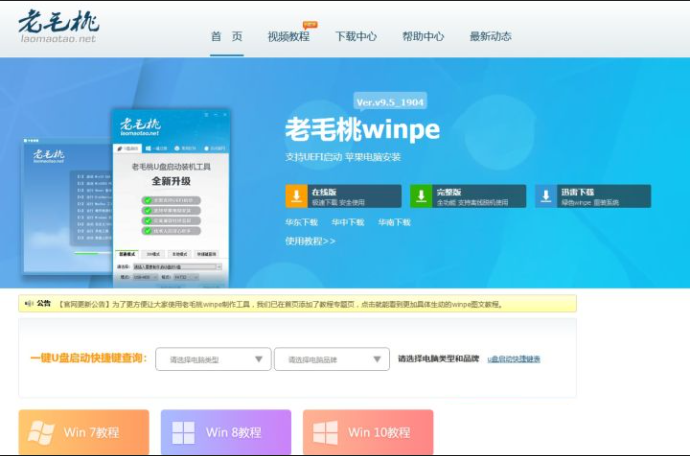The height and width of the screenshot is (456, 690).
Task: Click the Windows 10 logo icon
Action: click(x=326, y=432)
